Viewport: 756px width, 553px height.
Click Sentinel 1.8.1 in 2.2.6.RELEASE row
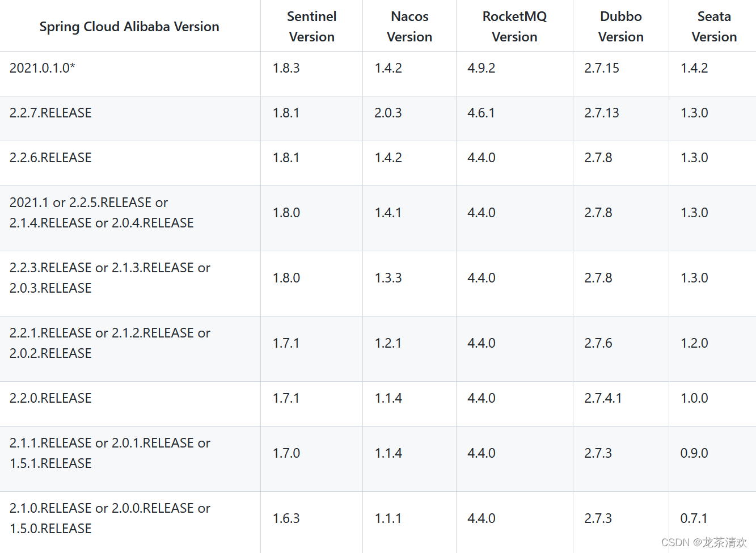pyautogui.click(x=286, y=158)
